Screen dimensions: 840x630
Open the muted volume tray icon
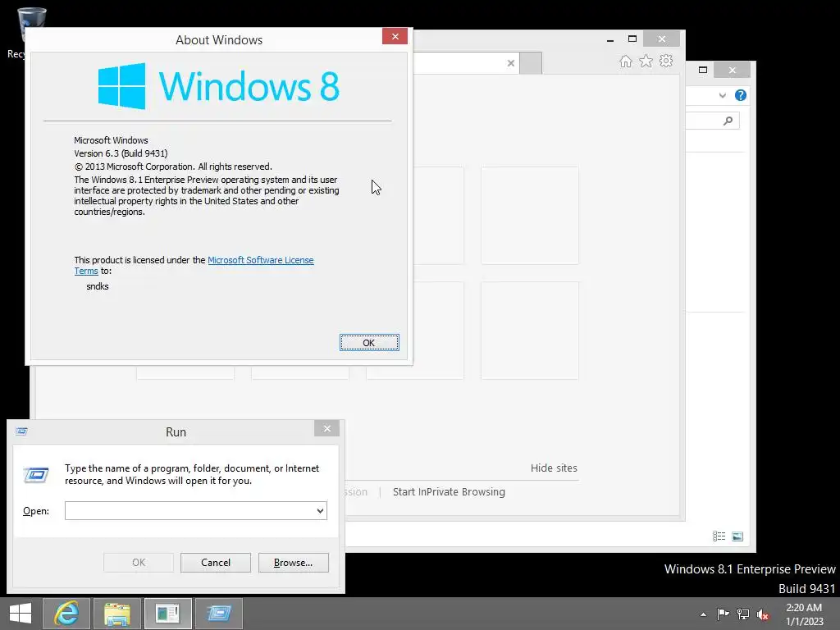point(763,614)
